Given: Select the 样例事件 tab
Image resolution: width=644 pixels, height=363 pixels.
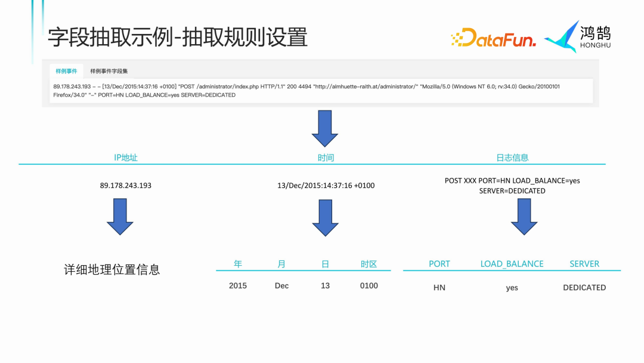Looking at the screenshot, I should click(66, 71).
